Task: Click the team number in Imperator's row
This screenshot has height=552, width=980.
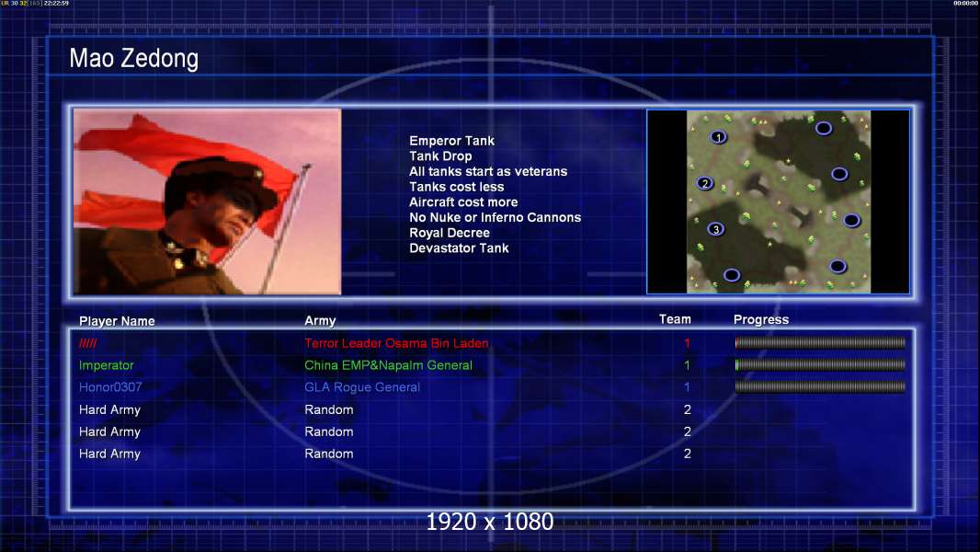Action: click(687, 365)
